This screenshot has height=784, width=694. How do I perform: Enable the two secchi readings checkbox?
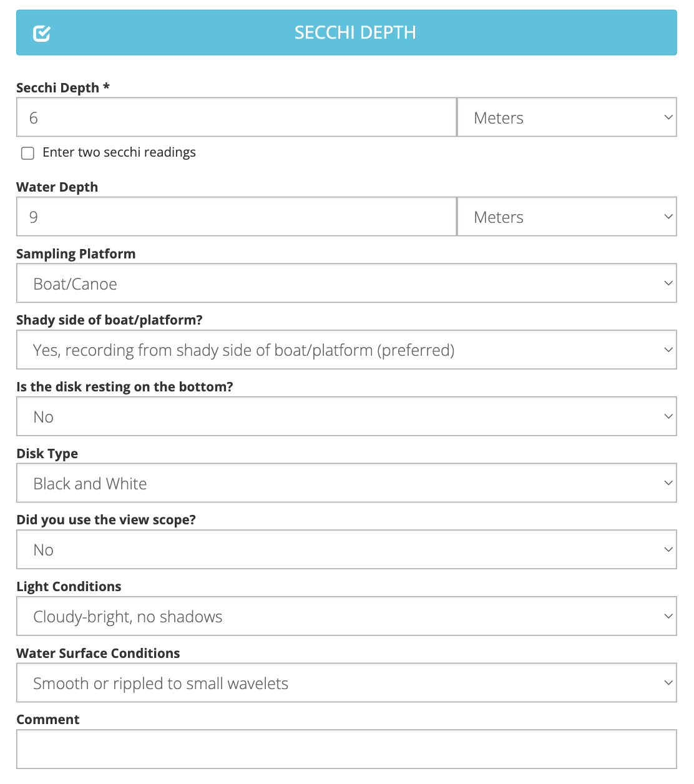(28, 153)
